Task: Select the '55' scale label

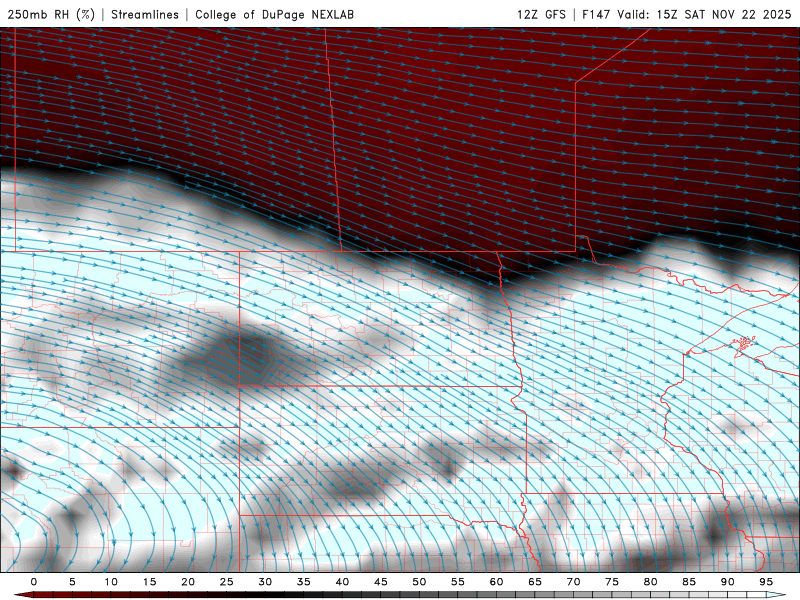Action: [x=458, y=582]
